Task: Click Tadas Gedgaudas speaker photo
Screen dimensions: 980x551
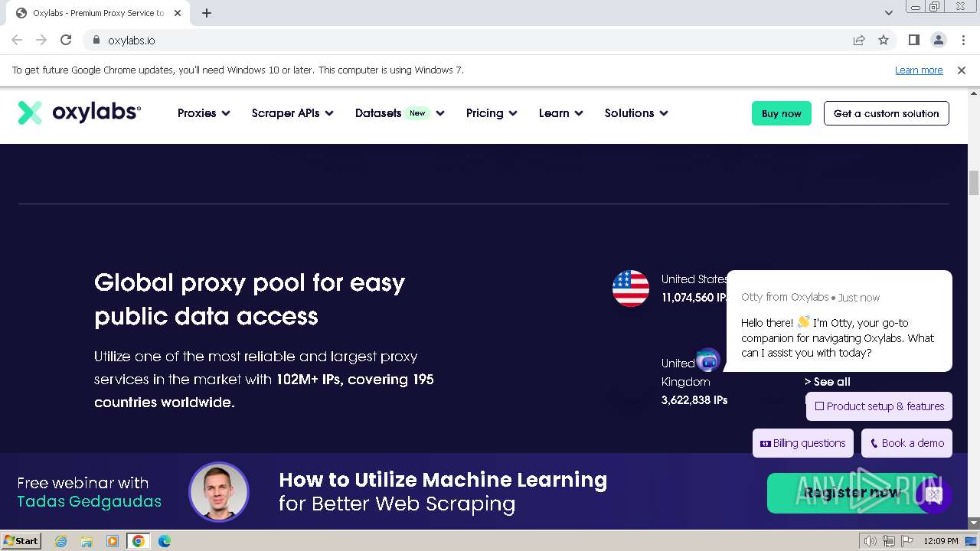Action: click(x=219, y=492)
